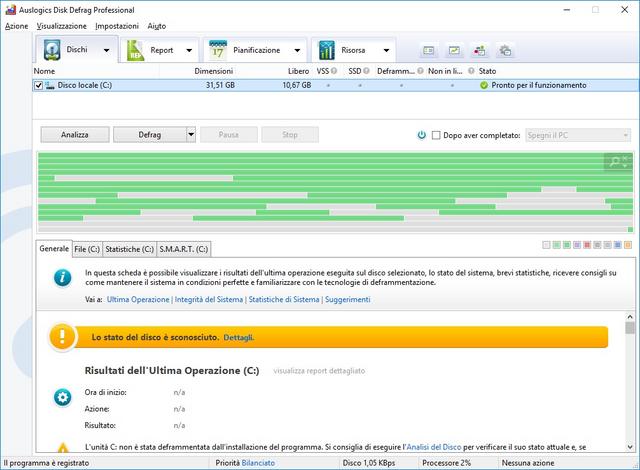This screenshot has height=470, width=640.
Task: Select the Generale tab
Action: 54,248
